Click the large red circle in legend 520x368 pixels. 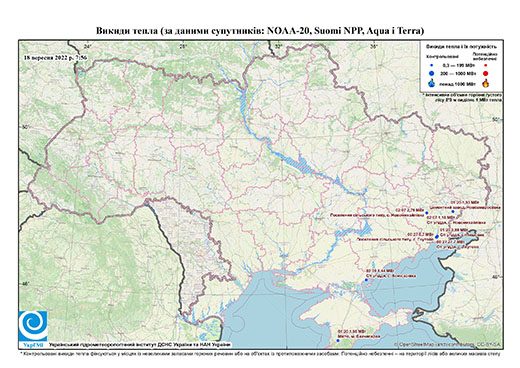486,74
